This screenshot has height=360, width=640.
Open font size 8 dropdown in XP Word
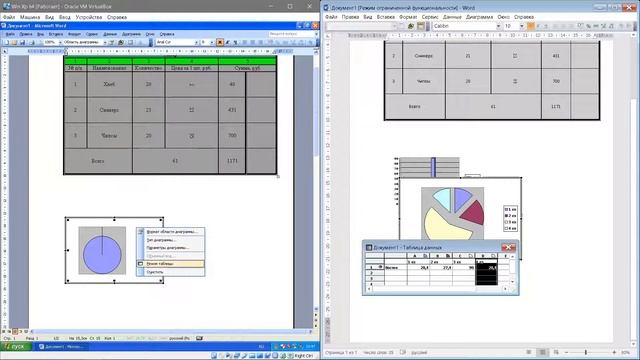[211, 42]
